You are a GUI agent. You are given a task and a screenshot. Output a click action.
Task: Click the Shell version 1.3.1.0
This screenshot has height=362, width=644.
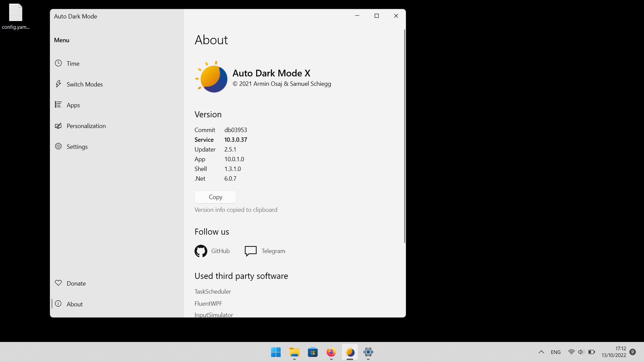[x=232, y=169]
